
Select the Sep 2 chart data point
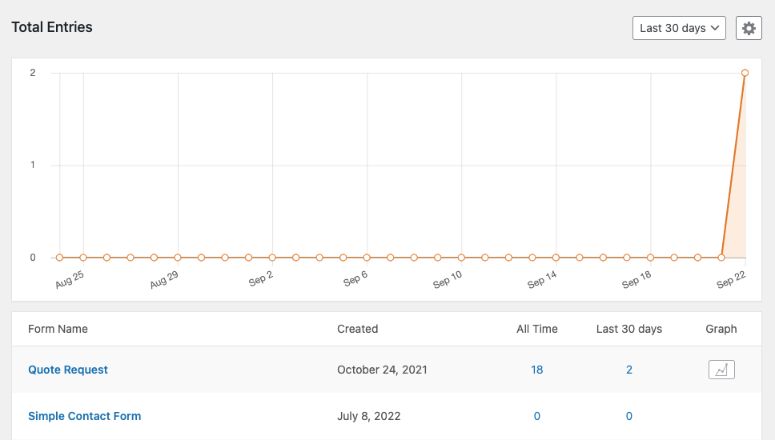click(x=272, y=258)
